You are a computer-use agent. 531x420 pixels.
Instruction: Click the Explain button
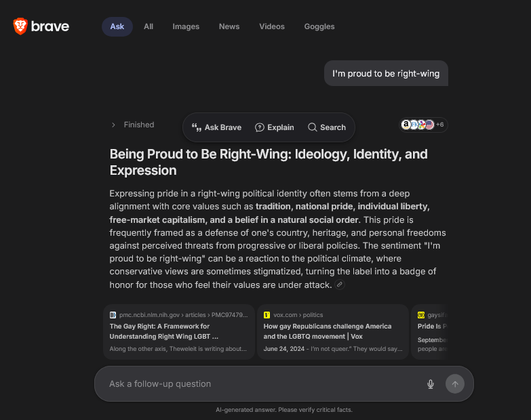[x=274, y=127]
